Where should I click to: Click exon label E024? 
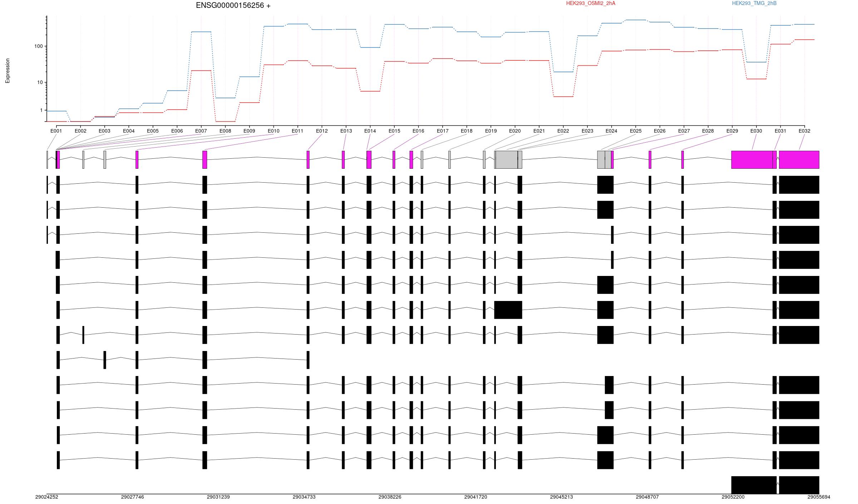coord(611,131)
